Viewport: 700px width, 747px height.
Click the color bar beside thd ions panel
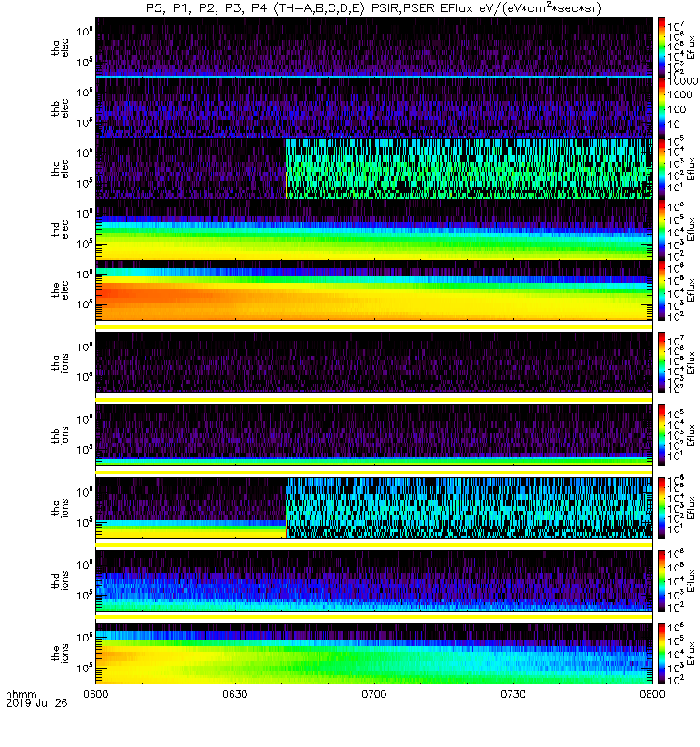662,581
